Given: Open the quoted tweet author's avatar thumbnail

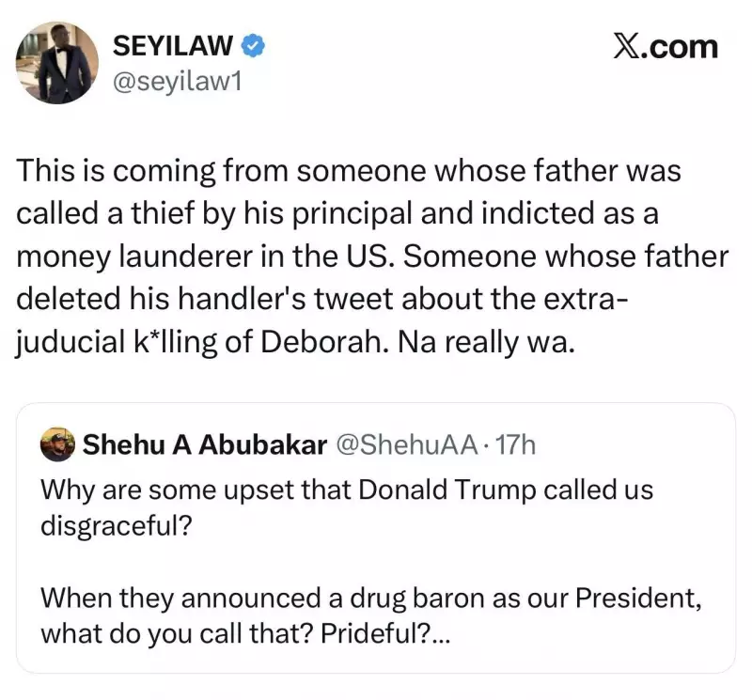Looking at the screenshot, I should click(56, 443).
